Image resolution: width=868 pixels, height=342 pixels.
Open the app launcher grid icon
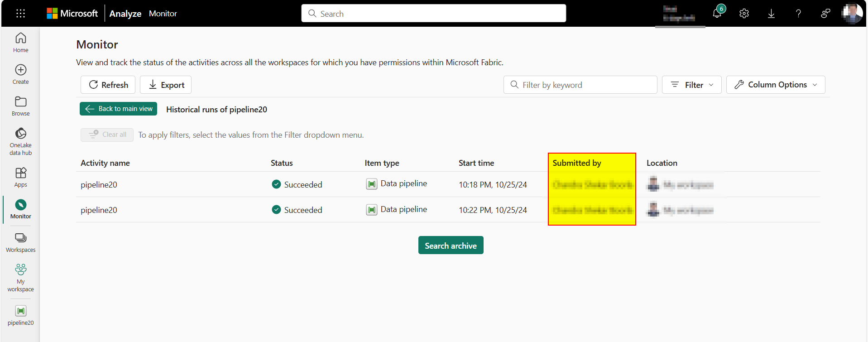[x=20, y=14]
